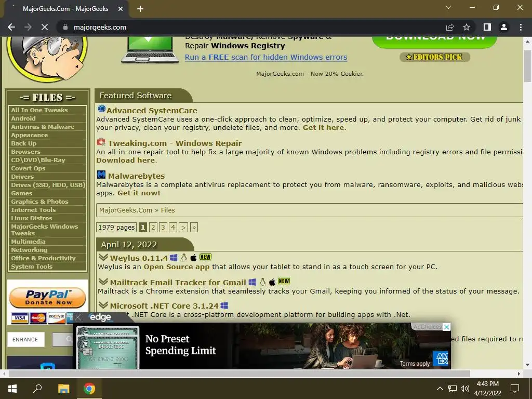This screenshot has height=399, width=532.
Task: Open taskbar volume control
Action: [x=465, y=389]
